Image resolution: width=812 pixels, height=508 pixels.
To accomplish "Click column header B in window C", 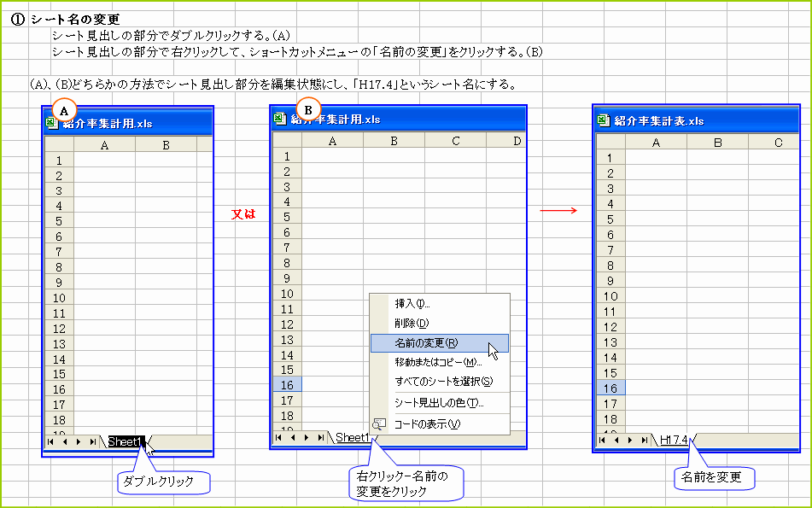I will (717, 143).
